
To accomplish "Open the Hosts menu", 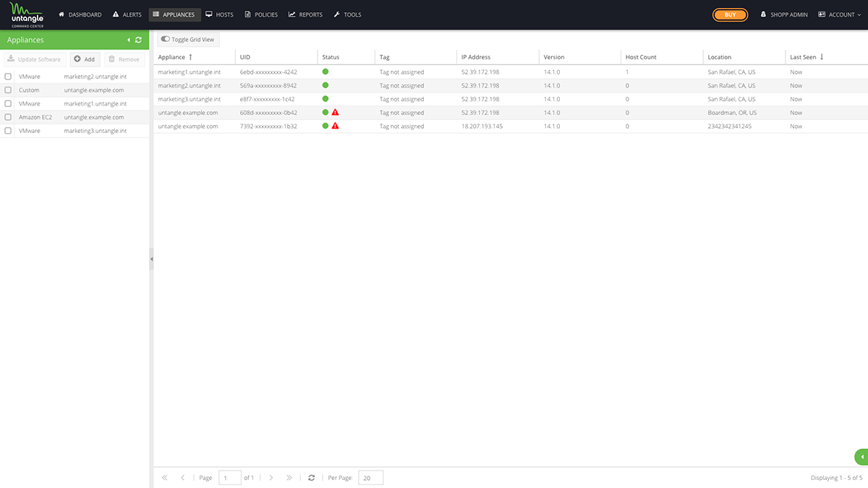I will point(219,14).
